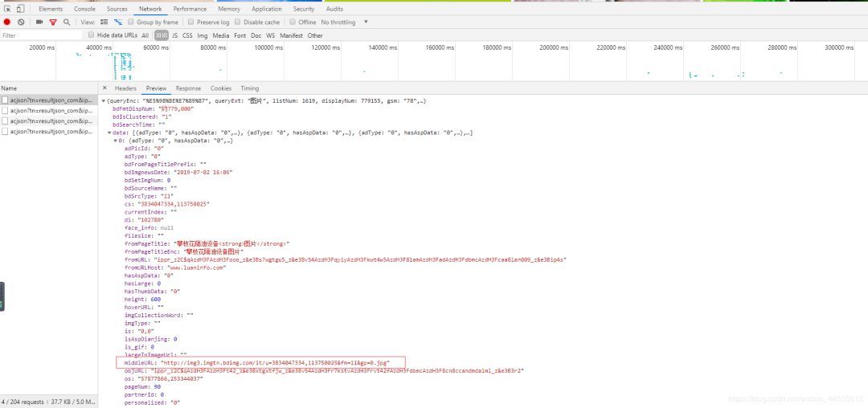Select the middleURL value line
The image size is (868, 408).
click(x=257, y=363)
